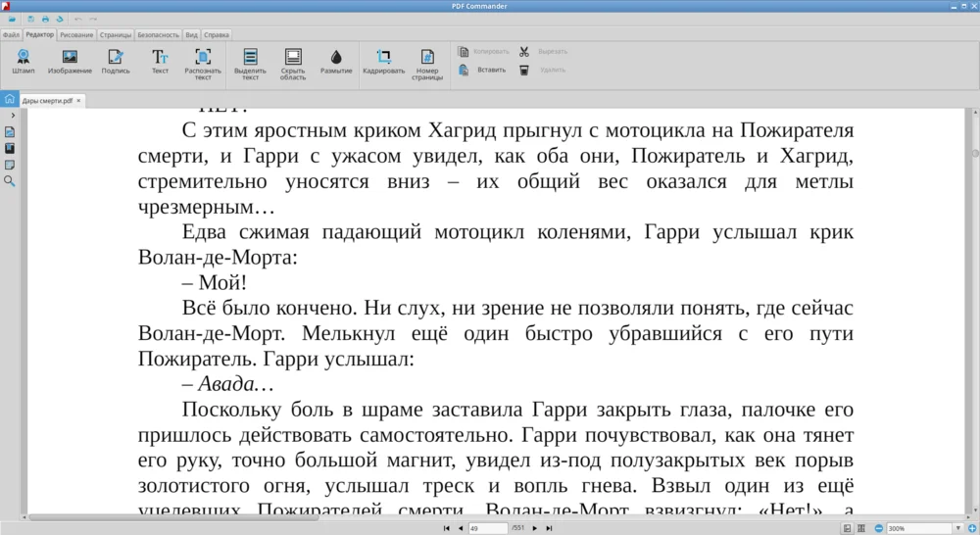Click the page number input field
The height and width of the screenshot is (535, 980).
[x=487, y=528]
